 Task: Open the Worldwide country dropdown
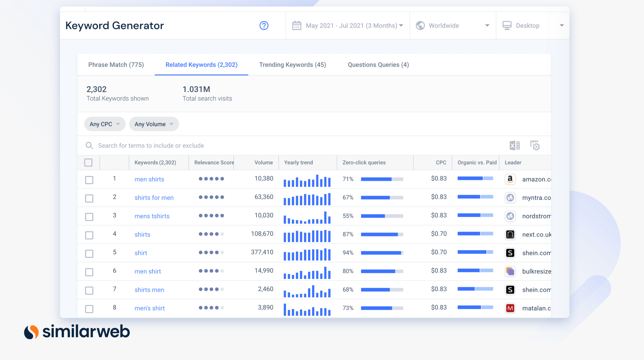[453, 25]
